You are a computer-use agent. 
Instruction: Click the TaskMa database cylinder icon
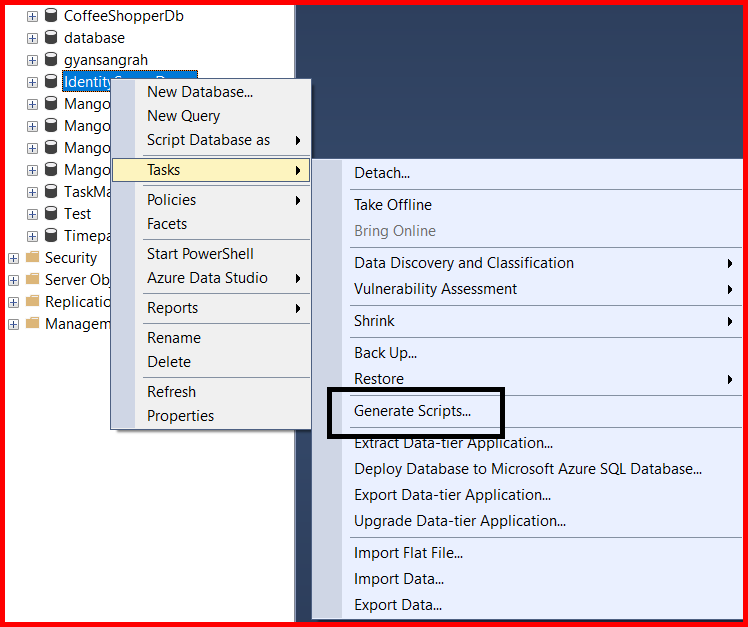[x=51, y=192]
